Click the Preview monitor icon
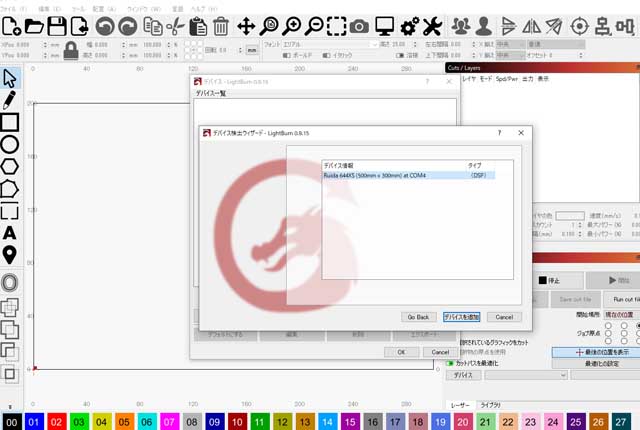The image size is (640, 430). click(384, 27)
